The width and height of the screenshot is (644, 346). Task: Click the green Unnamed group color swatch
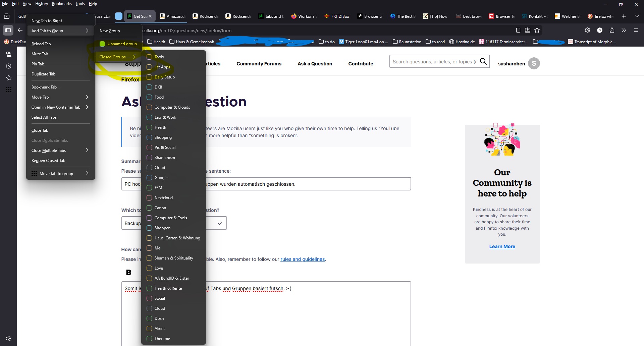pos(102,44)
